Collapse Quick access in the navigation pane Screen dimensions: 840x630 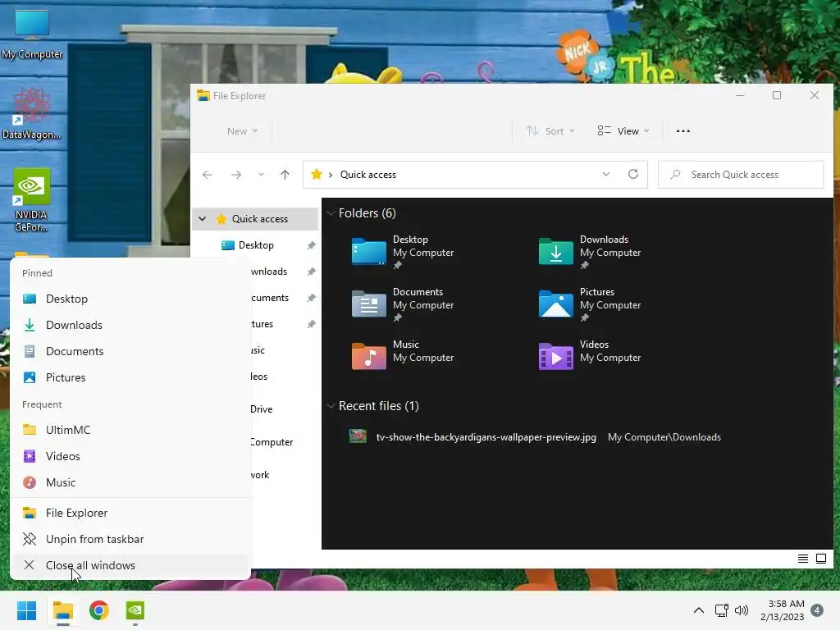[202, 218]
